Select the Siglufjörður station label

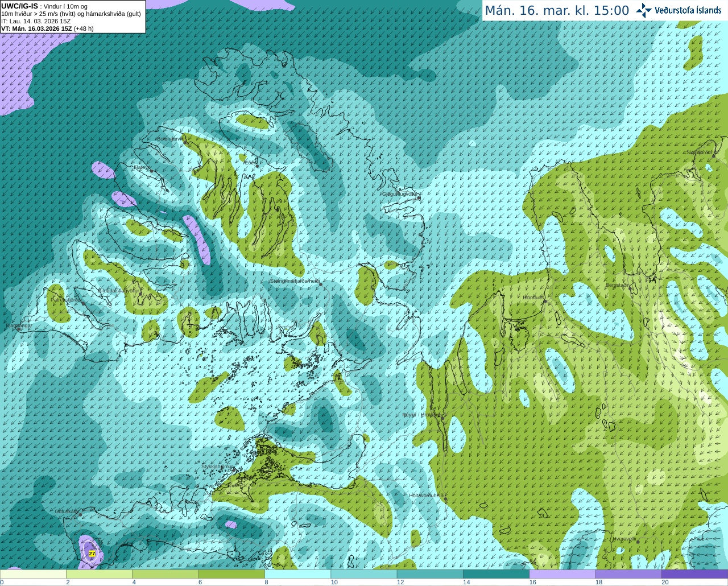coord(699,152)
